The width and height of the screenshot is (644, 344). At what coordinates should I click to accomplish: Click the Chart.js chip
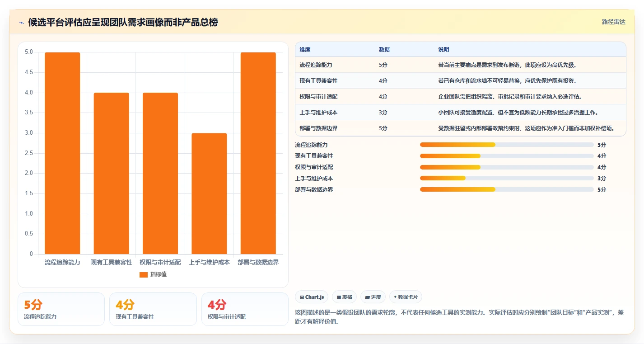(x=312, y=297)
